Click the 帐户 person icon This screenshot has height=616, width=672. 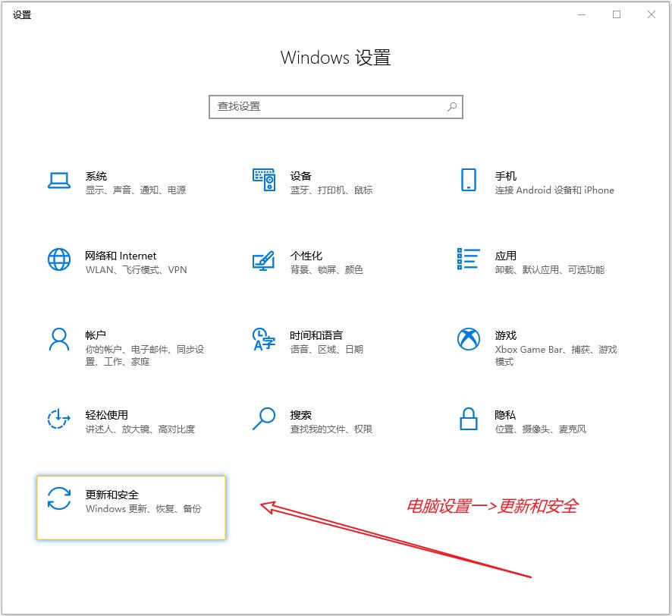pyautogui.click(x=59, y=339)
